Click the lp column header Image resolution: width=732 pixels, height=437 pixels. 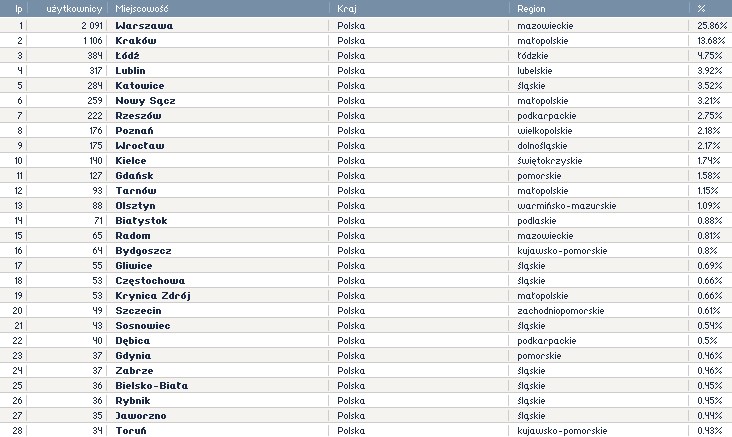coord(19,8)
